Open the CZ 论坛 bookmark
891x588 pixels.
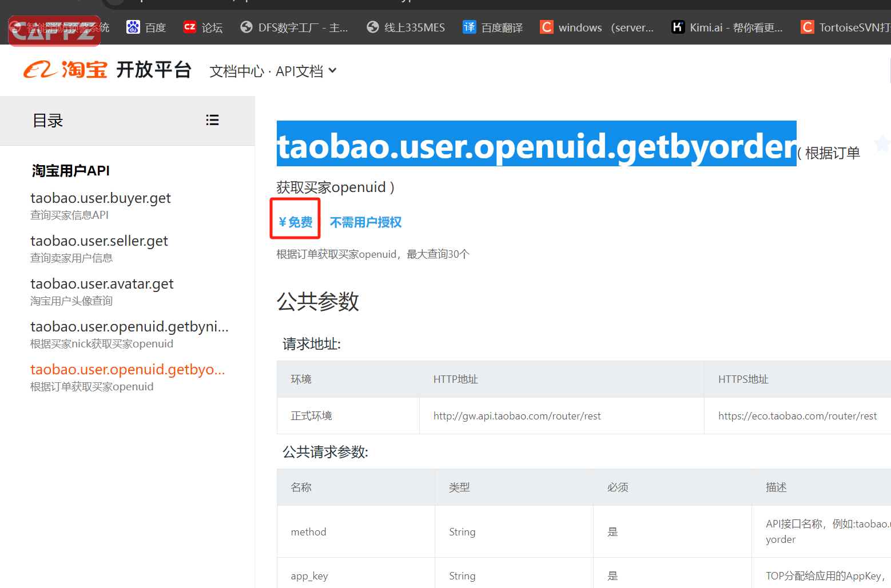coord(202,27)
